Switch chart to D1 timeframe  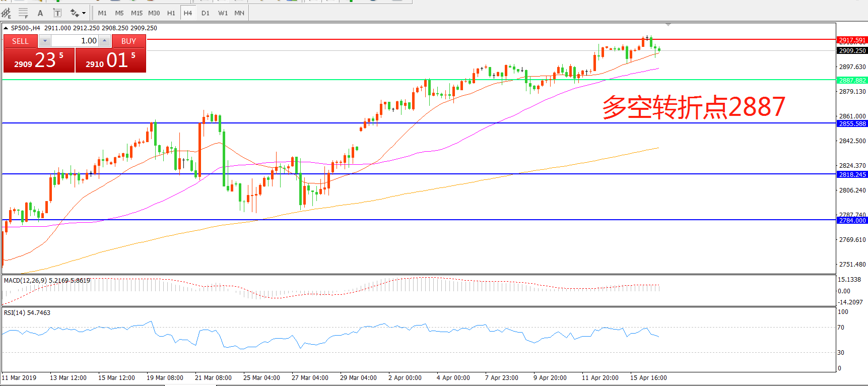[205, 13]
